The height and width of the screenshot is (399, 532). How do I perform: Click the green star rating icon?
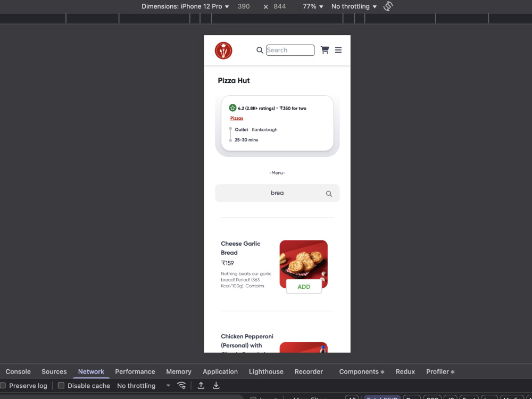click(232, 108)
